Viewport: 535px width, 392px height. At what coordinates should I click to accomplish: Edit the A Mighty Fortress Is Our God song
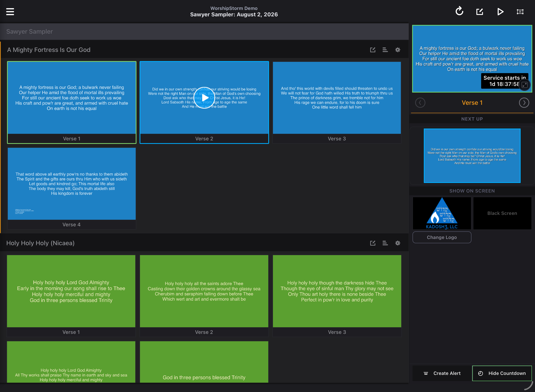coord(372,50)
